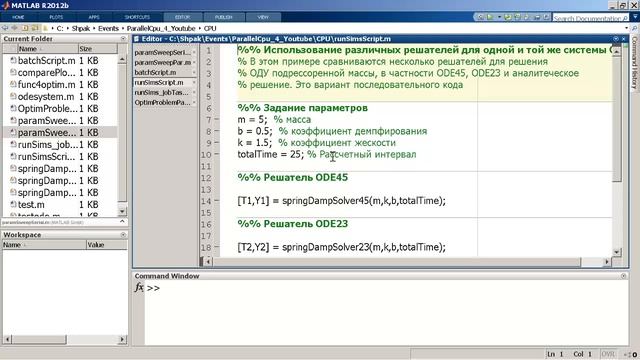
Task: Click Workspace horizontal scroll right arrow
Action: click(122, 339)
